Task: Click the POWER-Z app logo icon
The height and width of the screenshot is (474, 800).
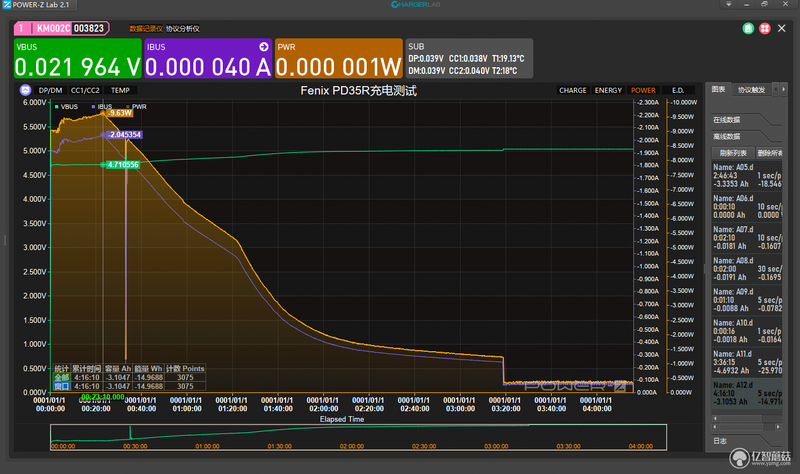Action: 7,5
